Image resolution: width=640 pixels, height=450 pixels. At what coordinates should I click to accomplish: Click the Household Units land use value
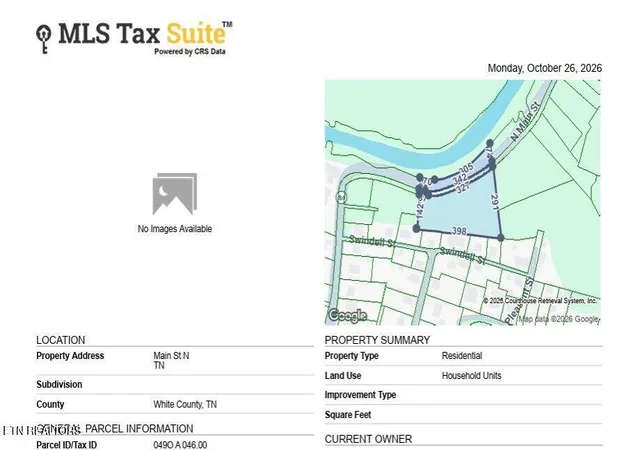pyautogui.click(x=471, y=375)
